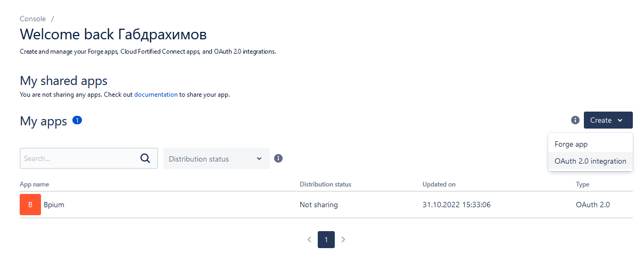
Task: Open the Bpium app name
Action: pos(54,205)
